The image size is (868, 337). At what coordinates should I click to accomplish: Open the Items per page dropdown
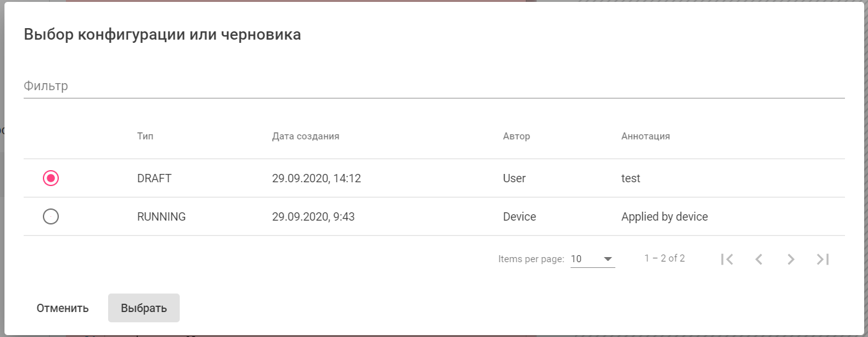click(x=592, y=259)
